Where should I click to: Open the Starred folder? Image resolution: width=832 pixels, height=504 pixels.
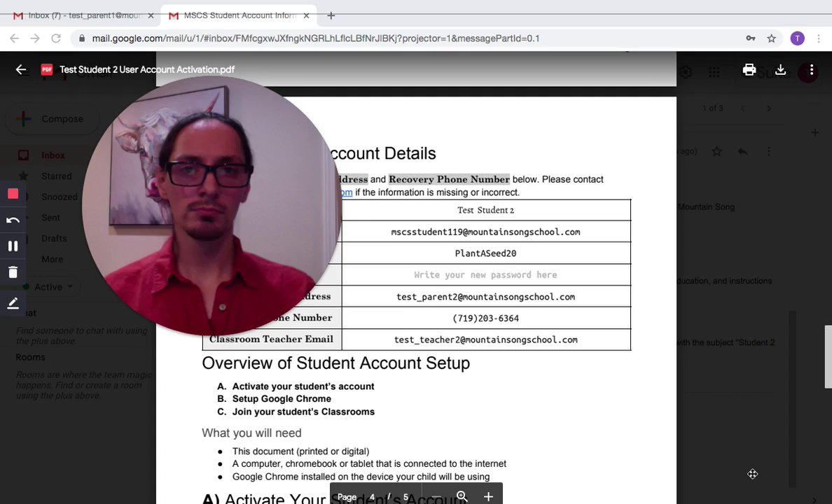(x=56, y=176)
